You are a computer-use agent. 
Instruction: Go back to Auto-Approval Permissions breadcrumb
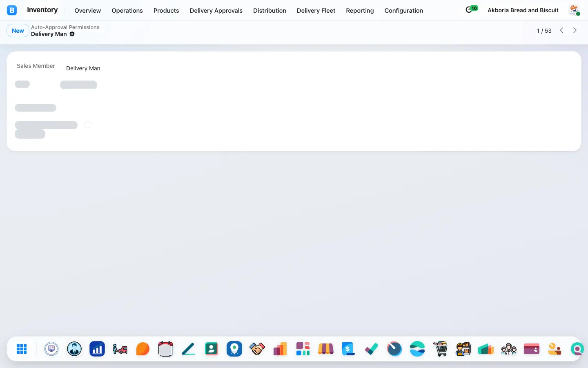(x=65, y=27)
